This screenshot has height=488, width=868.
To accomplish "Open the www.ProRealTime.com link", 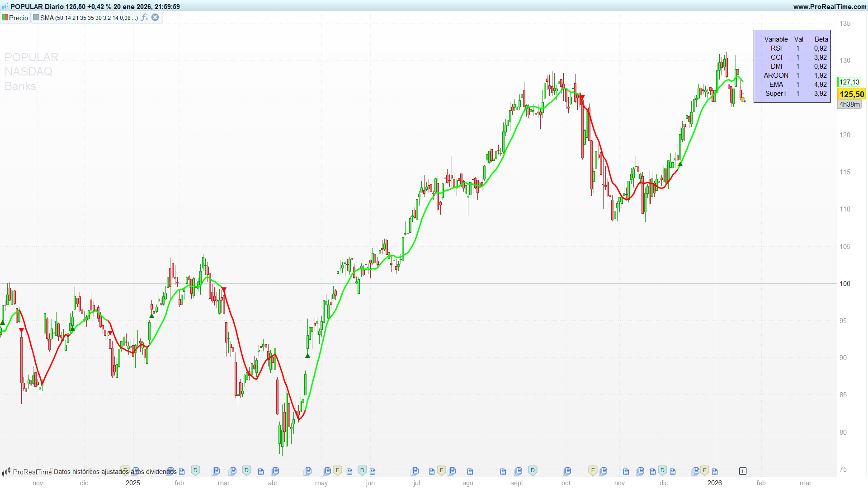I will (x=830, y=7).
